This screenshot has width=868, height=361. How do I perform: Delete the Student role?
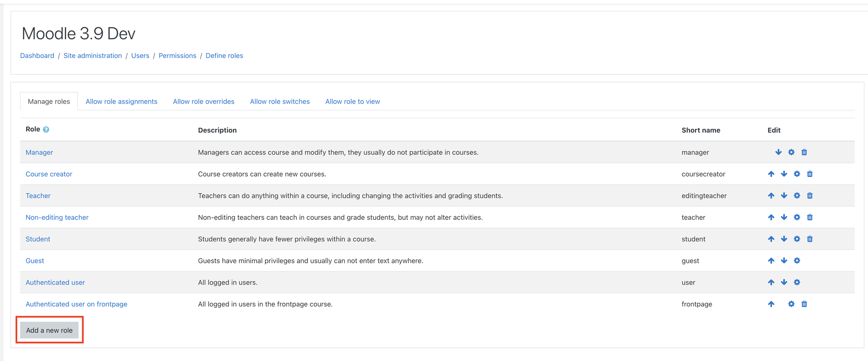pos(810,239)
